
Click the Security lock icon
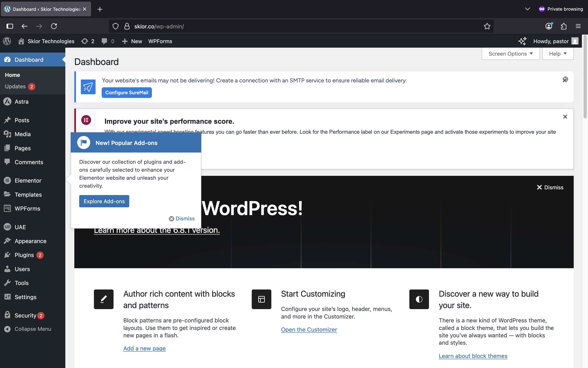pyautogui.click(x=8, y=315)
